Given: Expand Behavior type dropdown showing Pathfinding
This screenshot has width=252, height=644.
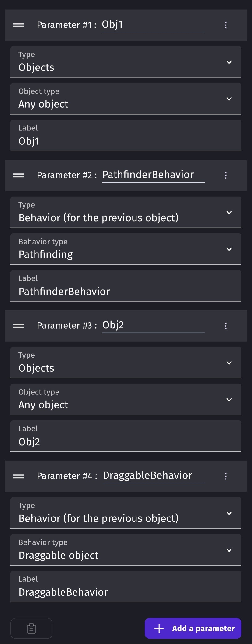Looking at the screenshot, I should [126, 249].
